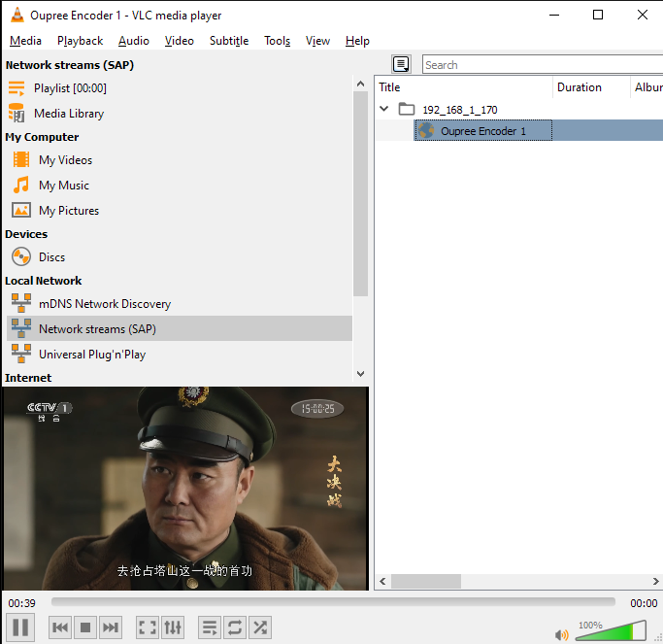Click the Oupree Encoder 1 globe icon

click(x=427, y=130)
